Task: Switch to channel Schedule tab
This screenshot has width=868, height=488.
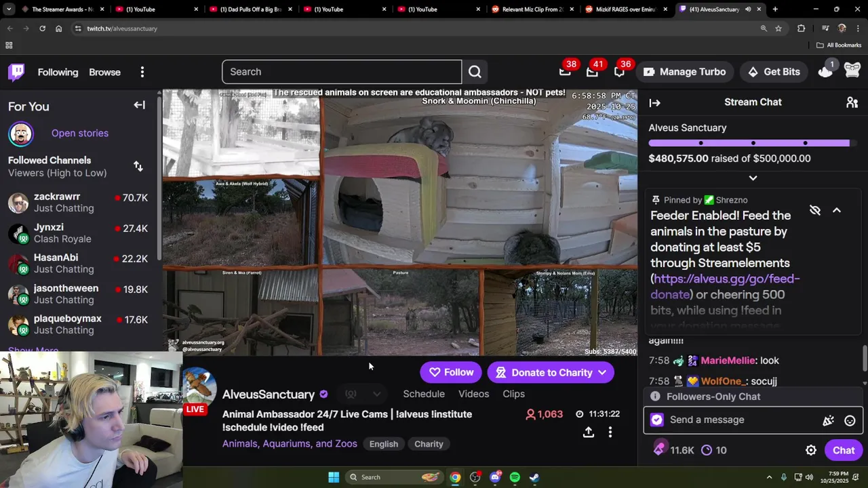Action: click(424, 394)
